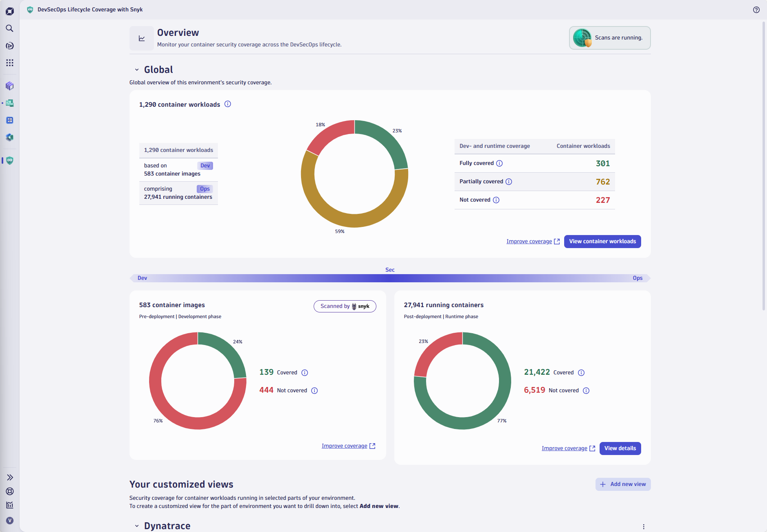The width and height of the screenshot is (767, 532).
Task: Open the support lifebuoy icon in sidebar
Action: pyautogui.click(x=10, y=491)
